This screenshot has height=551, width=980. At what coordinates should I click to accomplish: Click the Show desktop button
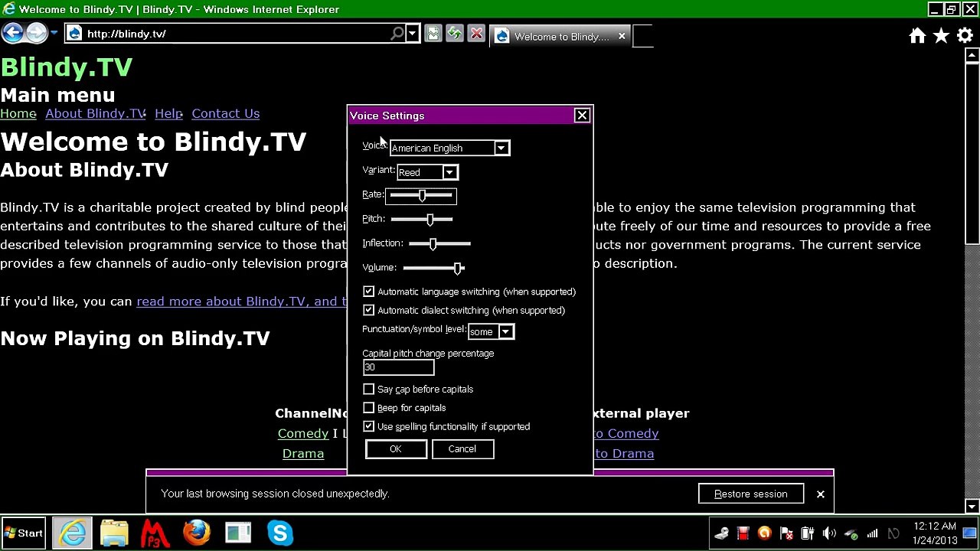tap(970, 533)
